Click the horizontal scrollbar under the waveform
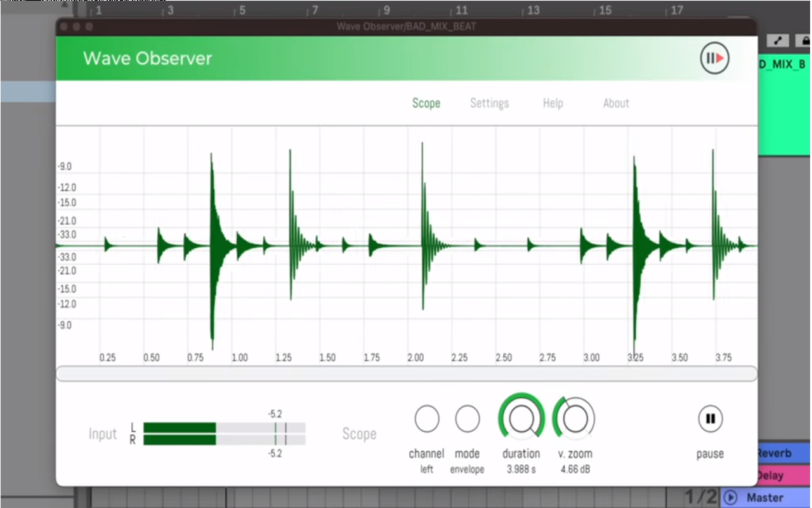 click(x=407, y=373)
